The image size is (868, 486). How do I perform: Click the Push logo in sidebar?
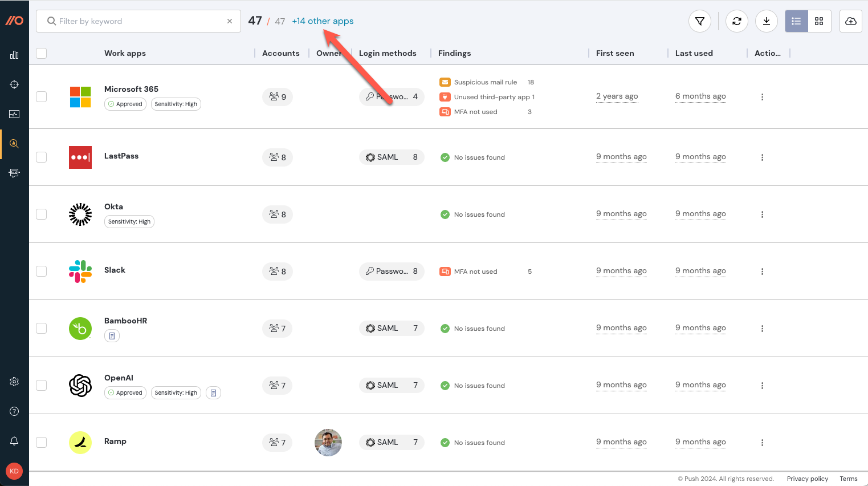[14, 21]
